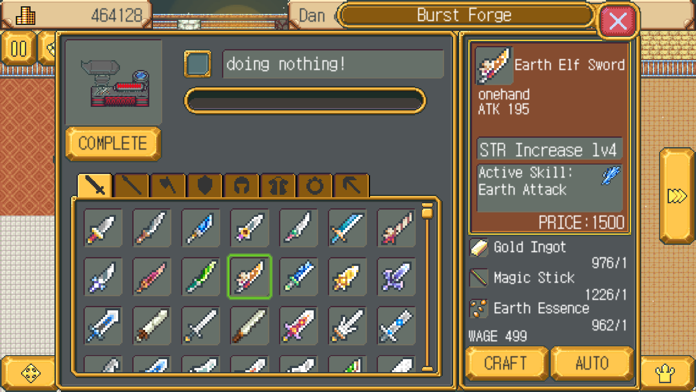Click the CRAFT button
The height and width of the screenshot is (392, 696).
point(506,364)
